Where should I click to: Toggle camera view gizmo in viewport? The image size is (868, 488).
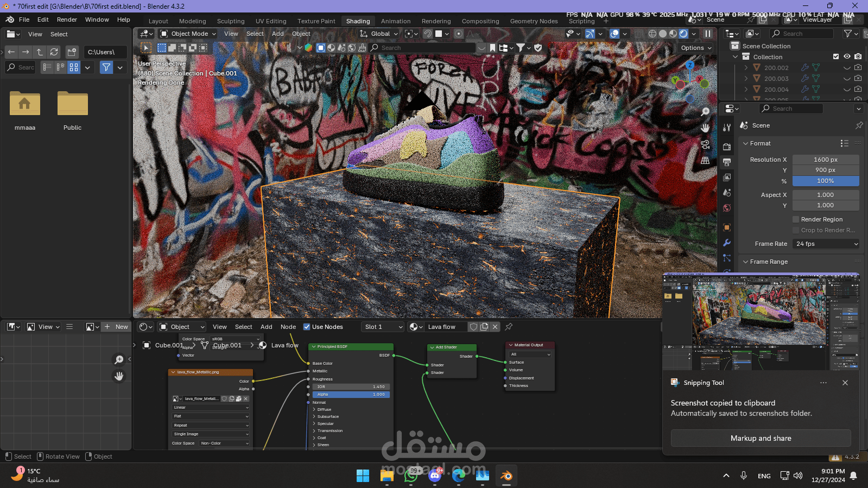[705, 144]
